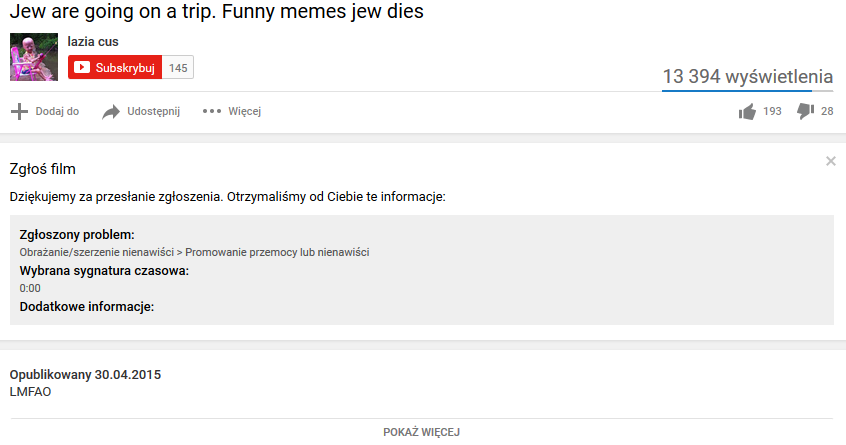Click the like/dislike ratio bar
846x445 pixels.
coord(747,91)
